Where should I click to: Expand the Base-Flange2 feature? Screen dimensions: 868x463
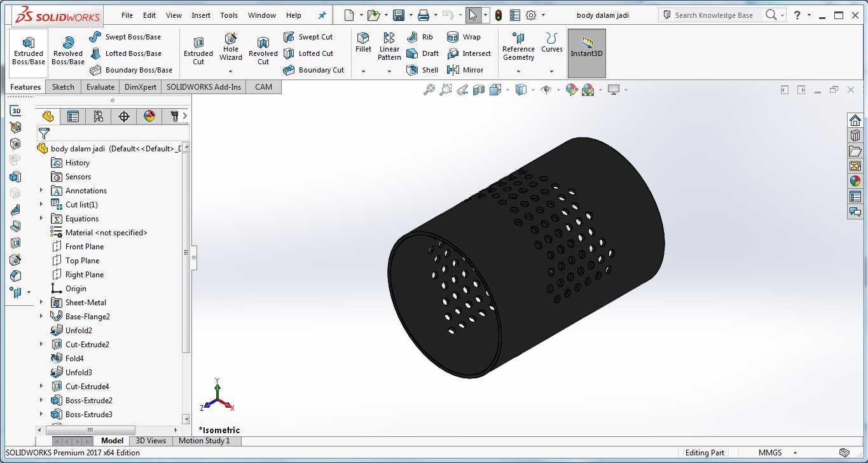pyautogui.click(x=41, y=316)
